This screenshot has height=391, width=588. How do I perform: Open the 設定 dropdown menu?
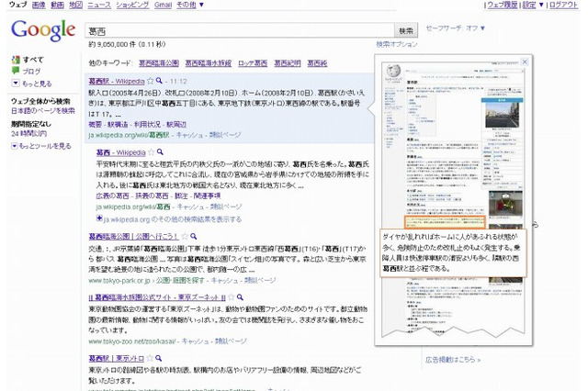pyautogui.click(x=533, y=5)
